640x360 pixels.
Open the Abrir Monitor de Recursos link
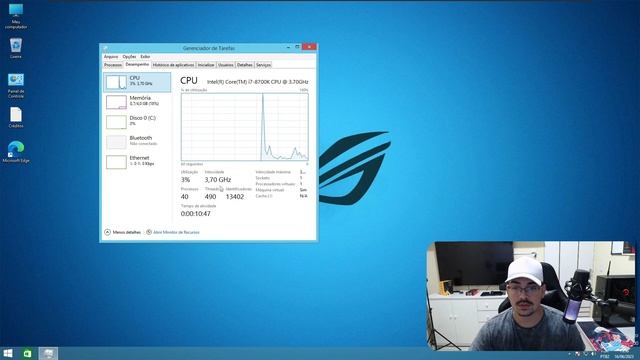pyautogui.click(x=173, y=232)
